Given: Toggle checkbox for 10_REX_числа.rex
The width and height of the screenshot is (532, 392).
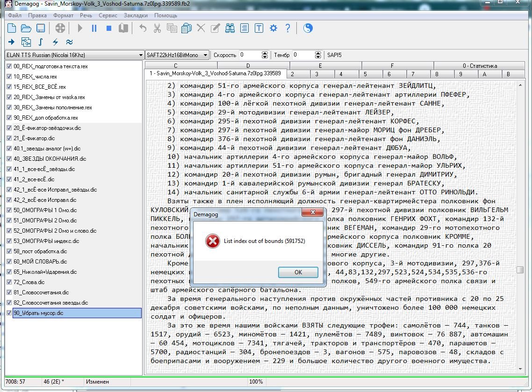Looking at the screenshot, I should (9, 76).
